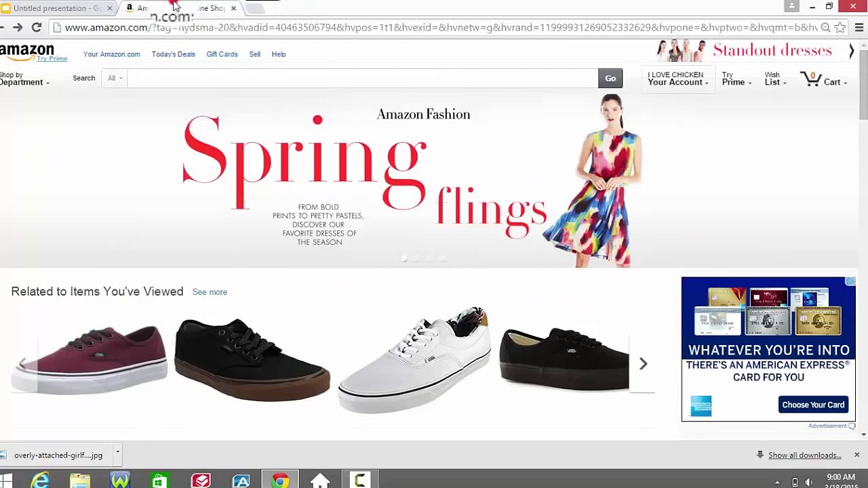The height and width of the screenshot is (488, 868).
Task: Open the Chrome hamburger menu
Action: coord(859,27)
